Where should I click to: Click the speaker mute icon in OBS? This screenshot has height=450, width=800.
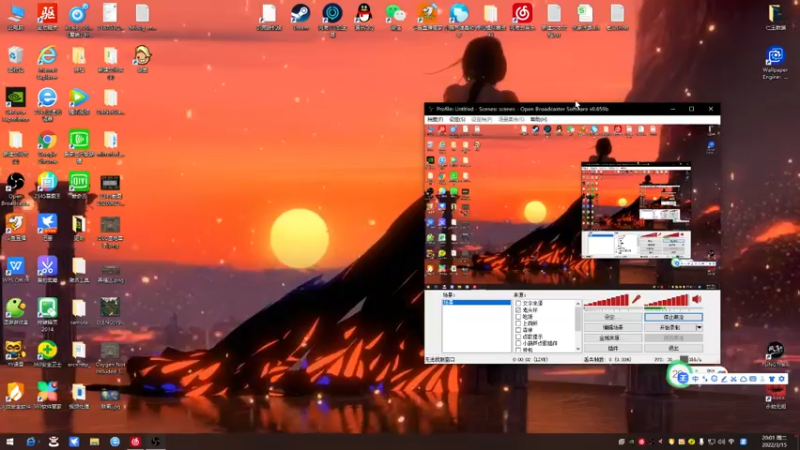tap(696, 299)
